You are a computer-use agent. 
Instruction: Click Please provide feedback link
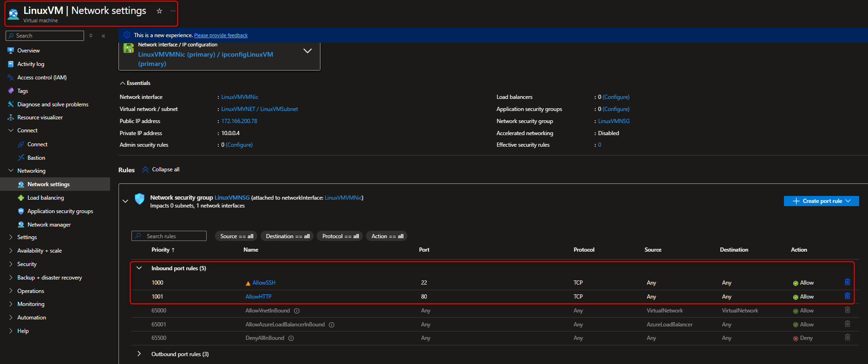[x=221, y=35]
